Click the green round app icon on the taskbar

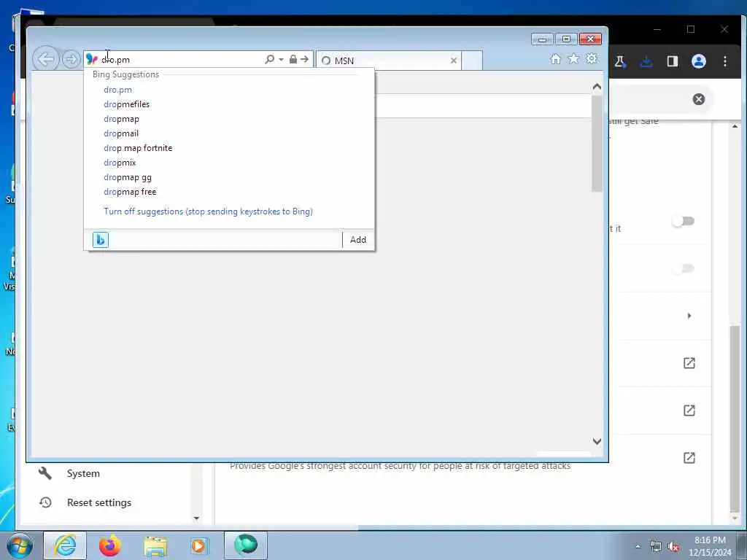tap(245, 545)
